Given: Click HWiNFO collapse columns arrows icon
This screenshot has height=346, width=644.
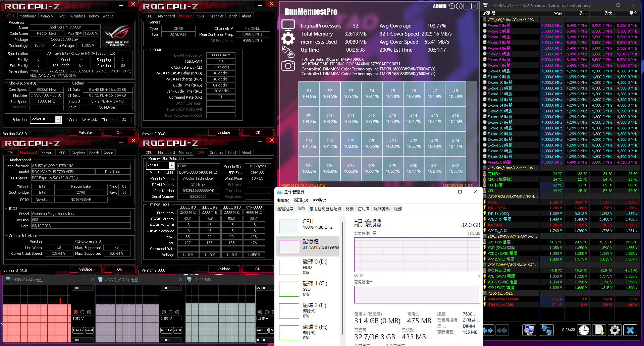Looking at the screenshot, I should (x=502, y=330).
